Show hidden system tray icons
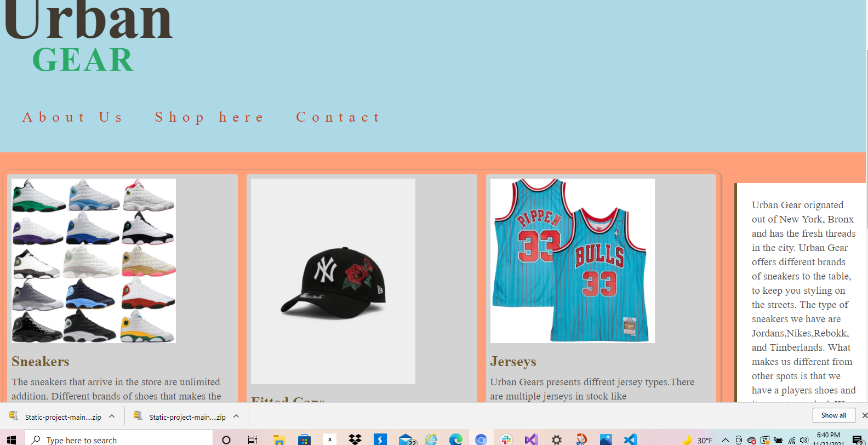The image size is (868, 445). [x=725, y=440]
